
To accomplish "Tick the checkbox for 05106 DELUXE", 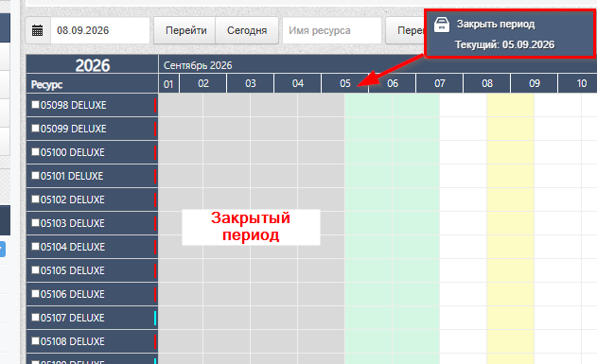I will 35,293.
